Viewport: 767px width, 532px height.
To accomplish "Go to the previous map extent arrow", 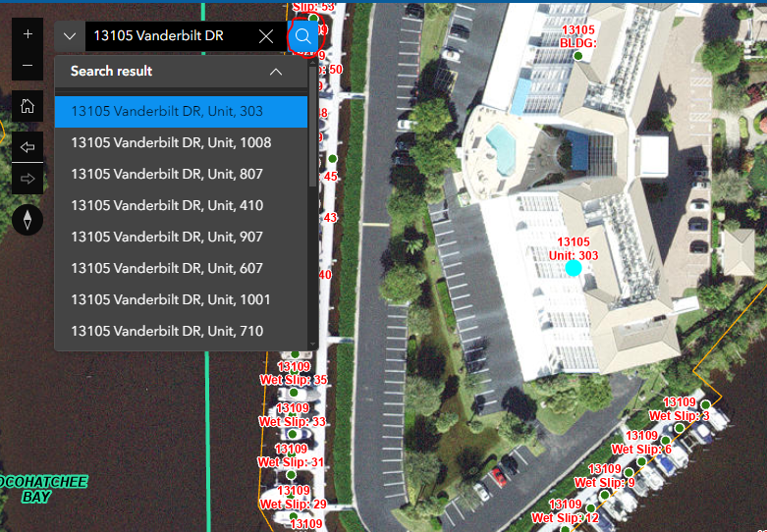I will pos(27,146).
